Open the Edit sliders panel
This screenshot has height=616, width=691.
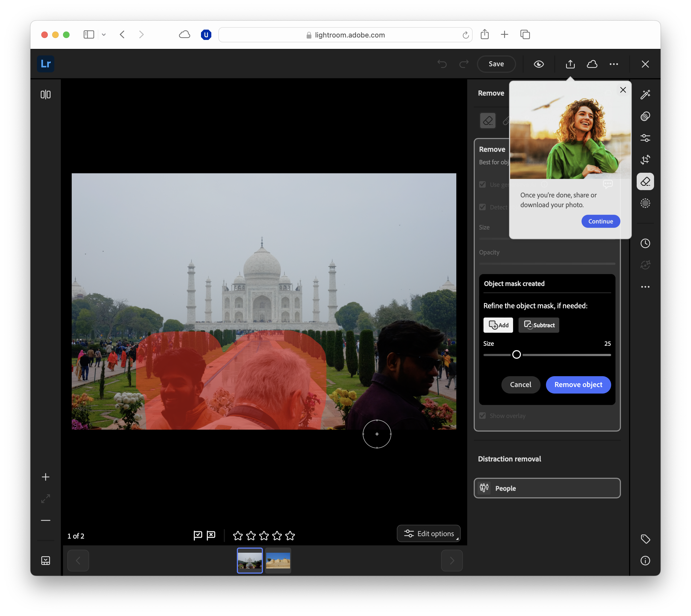click(645, 138)
